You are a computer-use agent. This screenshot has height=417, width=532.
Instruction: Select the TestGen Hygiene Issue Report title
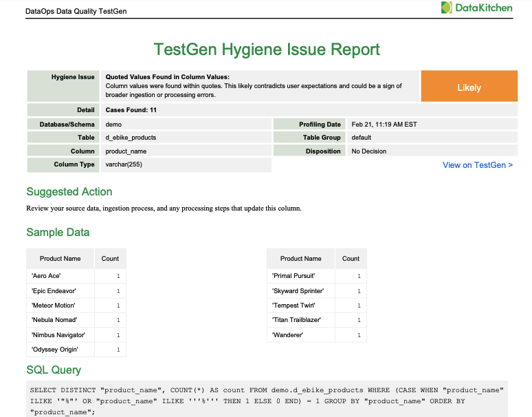point(267,50)
